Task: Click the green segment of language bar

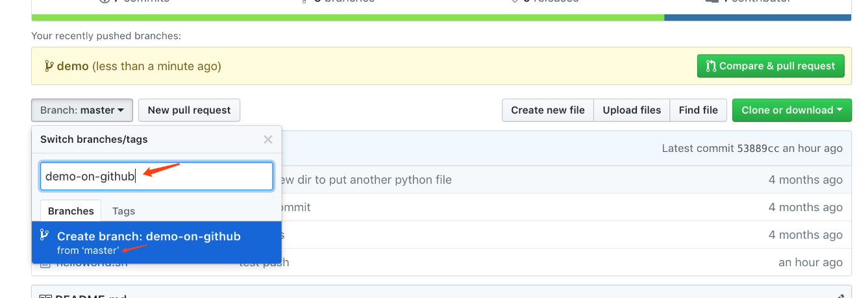Action: click(347, 18)
